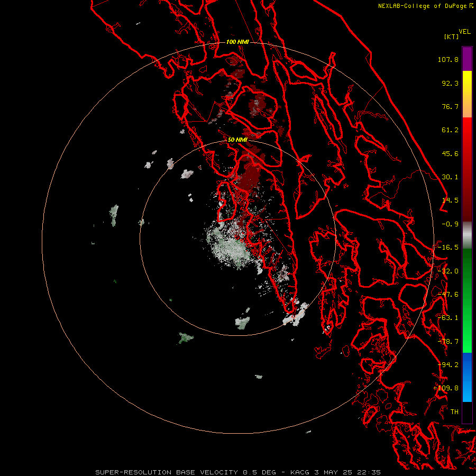This screenshot has width=476, height=476.
Task: Click the 92.3 velocity scale value
Action: tap(450, 83)
